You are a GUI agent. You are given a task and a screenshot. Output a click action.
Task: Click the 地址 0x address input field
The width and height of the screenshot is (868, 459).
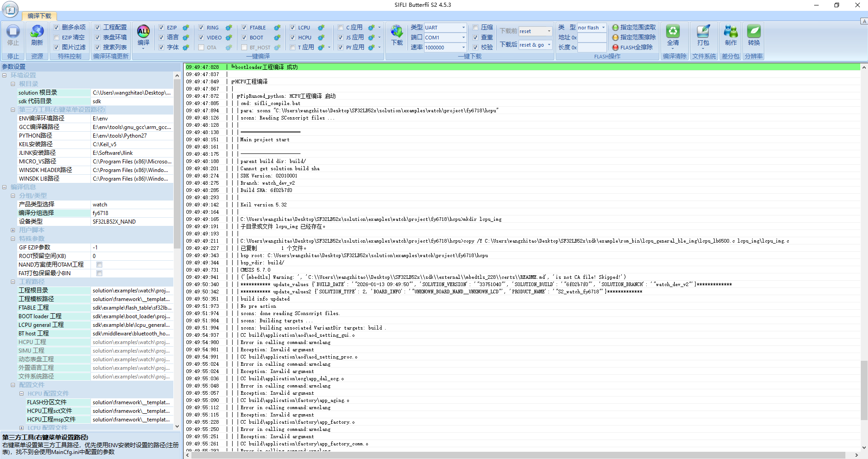[x=592, y=38]
